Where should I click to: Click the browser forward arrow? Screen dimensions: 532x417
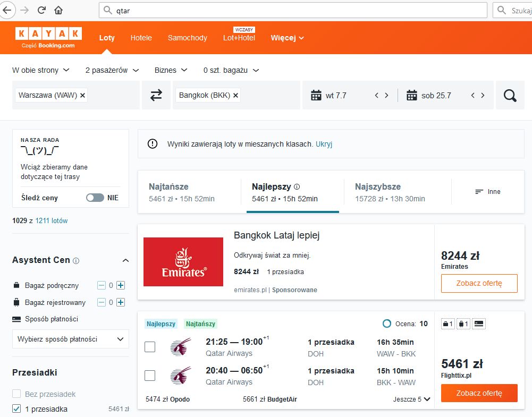click(25, 10)
